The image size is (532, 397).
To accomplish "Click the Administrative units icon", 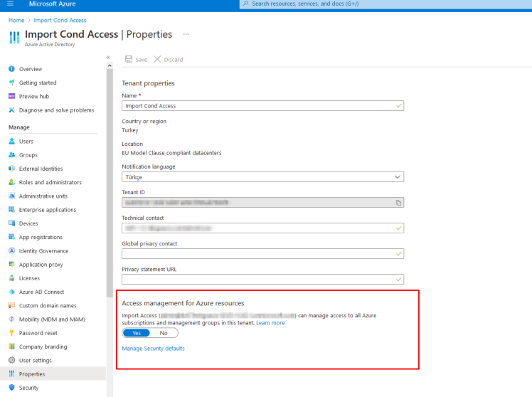I will (11, 196).
